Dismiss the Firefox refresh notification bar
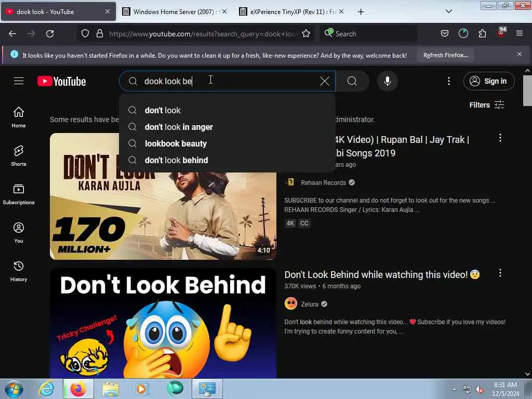532x399 pixels. point(520,54)
